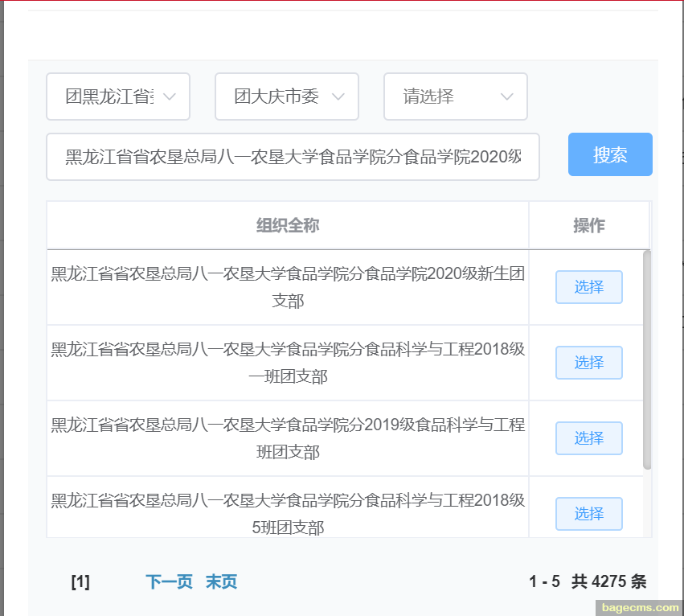The height and width of the screenshot is (616, 684).
Task: Open the 团黑龙江省委 province dropdown
Action: (x=118, y=97)
